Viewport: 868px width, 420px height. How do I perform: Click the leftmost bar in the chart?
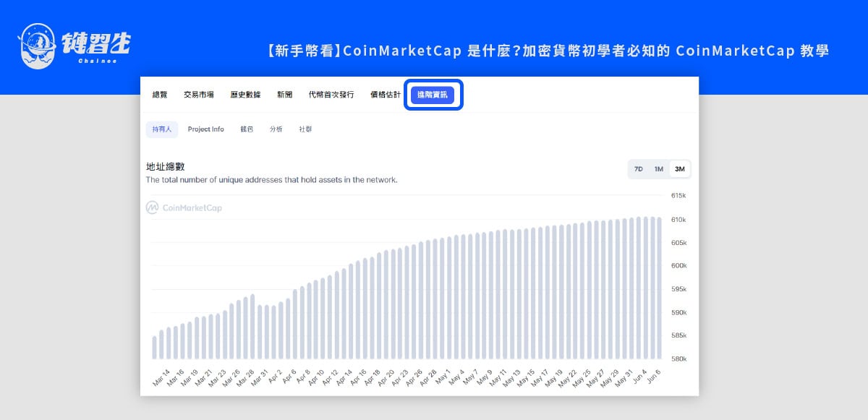point(154,348)
